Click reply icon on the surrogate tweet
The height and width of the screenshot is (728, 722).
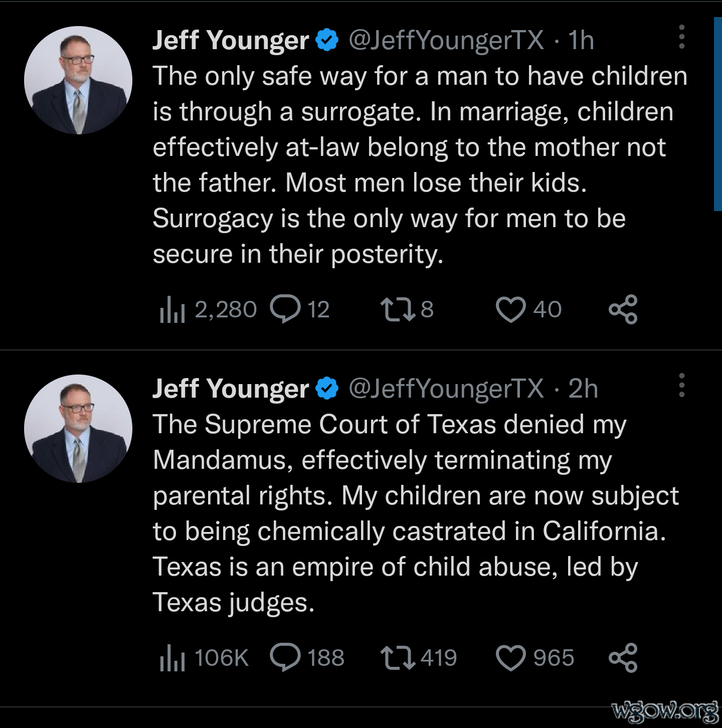coord(285,309)
